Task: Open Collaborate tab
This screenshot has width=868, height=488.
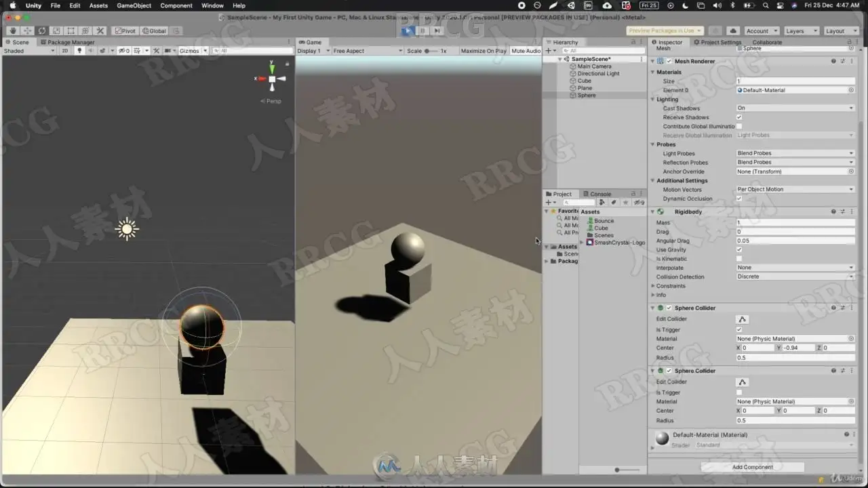Action: pyautogui.click(x=767, y=42)
